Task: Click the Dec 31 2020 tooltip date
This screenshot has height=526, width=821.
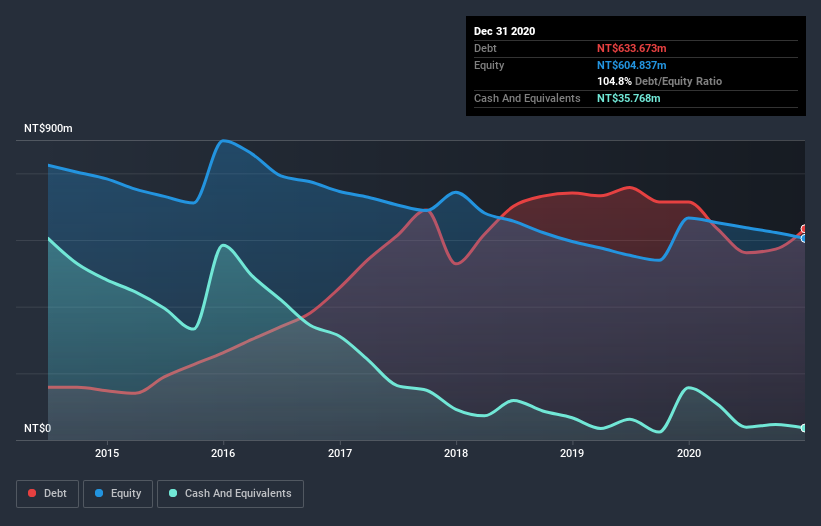Action: (504, 31)
